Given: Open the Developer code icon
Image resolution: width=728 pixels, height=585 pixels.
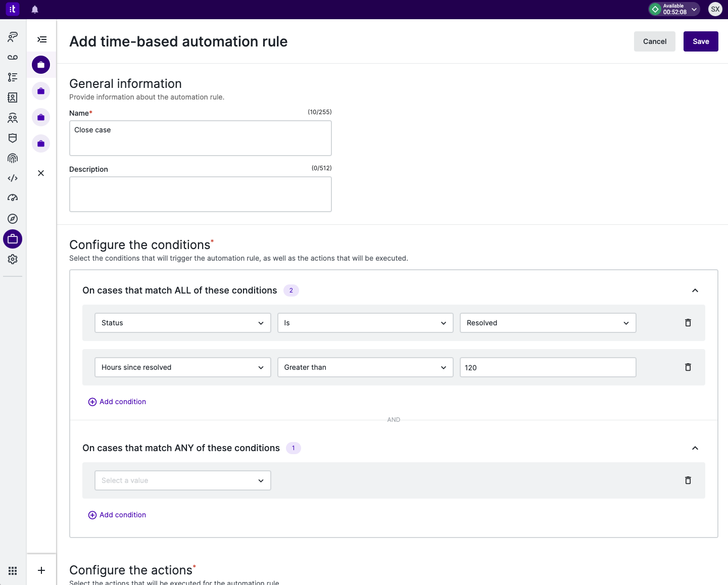Looking at the screenshot, I should pos(12,178).
